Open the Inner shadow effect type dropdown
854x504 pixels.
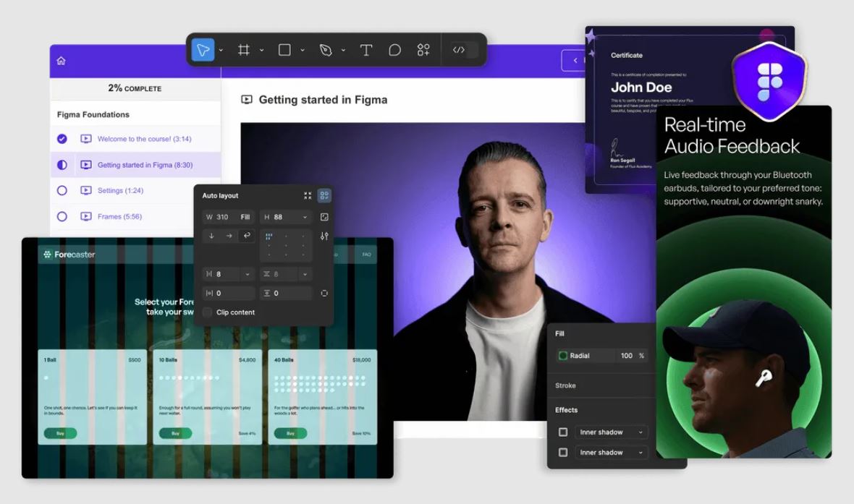click(x=611, y=432)
